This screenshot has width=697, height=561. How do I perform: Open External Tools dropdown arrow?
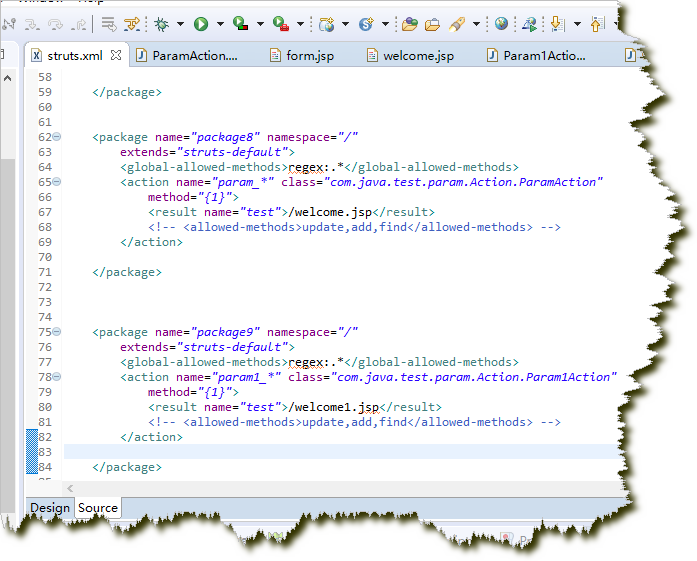tap(300, 24)
